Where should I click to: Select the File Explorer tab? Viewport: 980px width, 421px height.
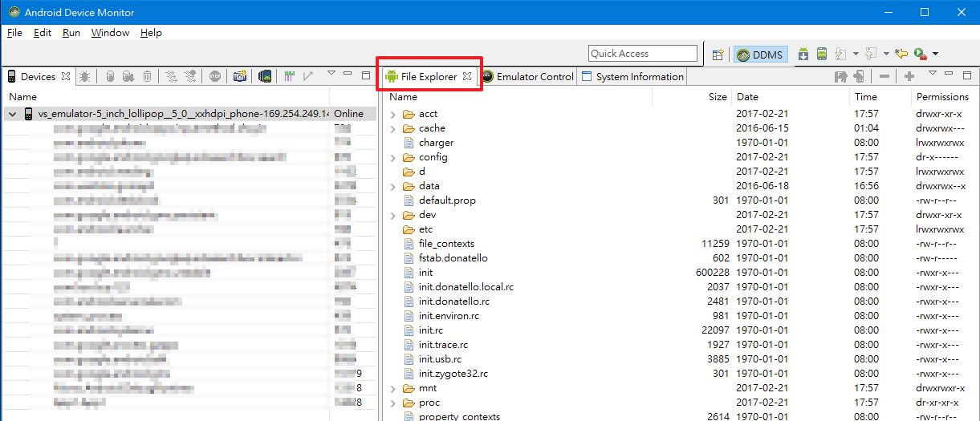(429, 77)
